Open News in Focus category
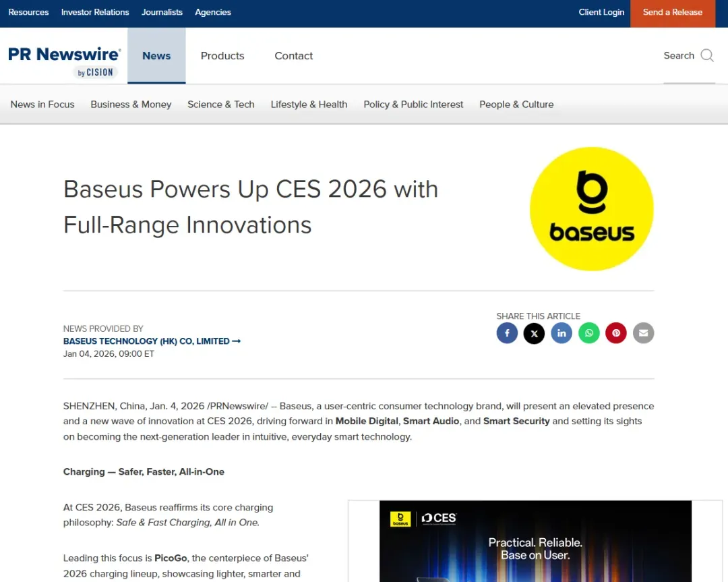The image size is (728, 582). [42, 105]
